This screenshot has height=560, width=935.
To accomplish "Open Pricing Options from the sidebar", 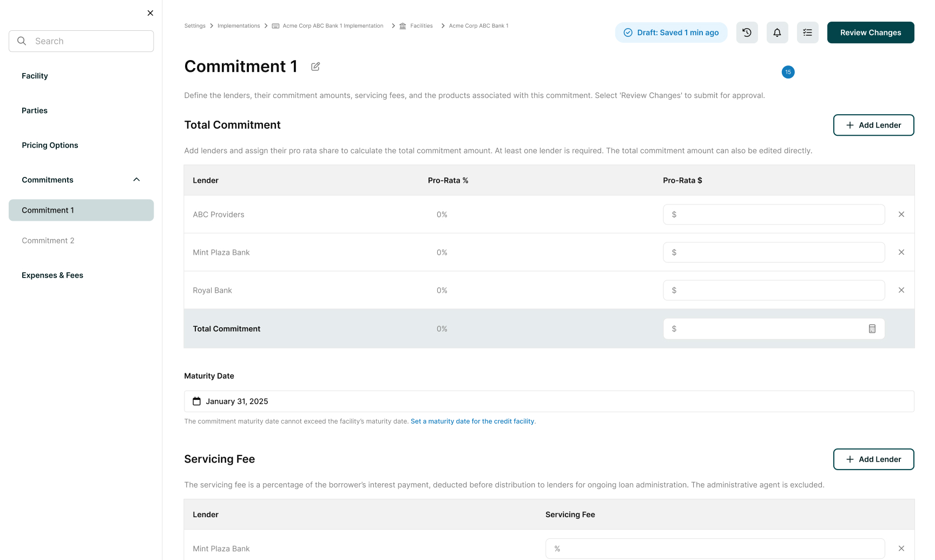I will (x=50, y=145).
